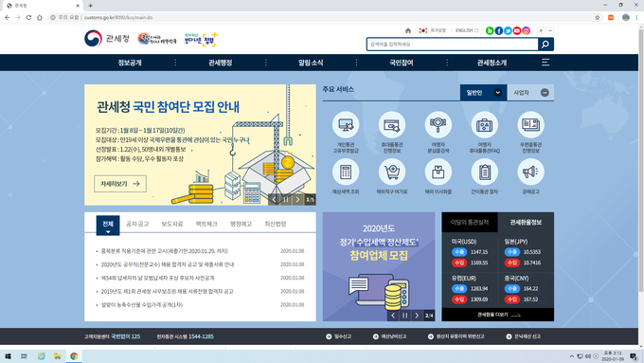Open the 간이통관 절차 clipboard icon

coord(484,172)
